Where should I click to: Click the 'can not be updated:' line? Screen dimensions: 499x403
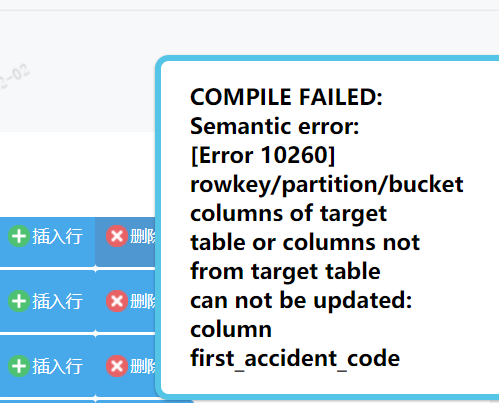(301, 300)
